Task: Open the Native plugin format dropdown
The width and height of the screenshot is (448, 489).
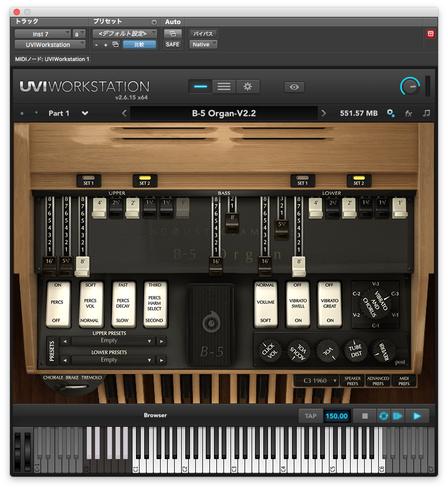Action: point(203,45)
